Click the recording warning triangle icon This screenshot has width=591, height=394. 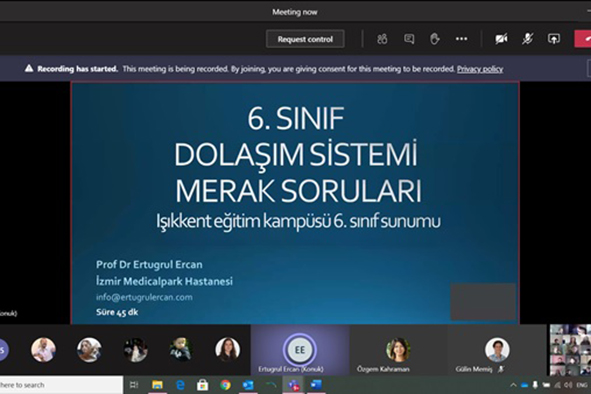coord(29,68)
